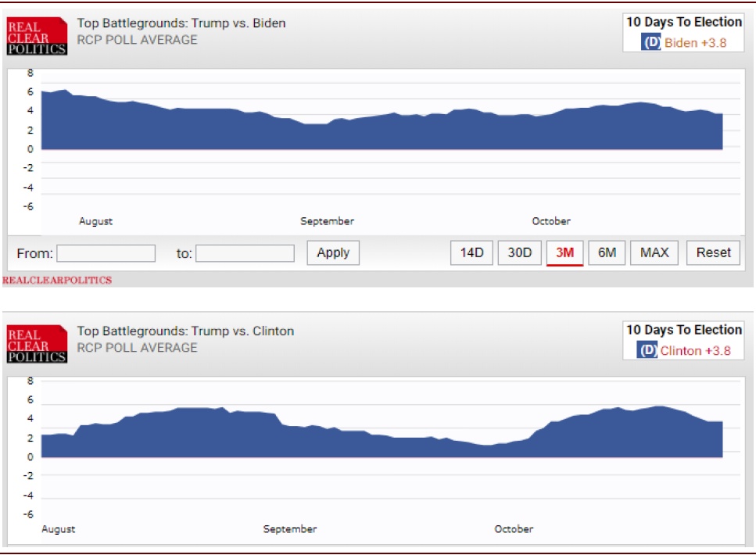Viewport: 756px width, 555px height.
Task: Switch to the 30D time range
Action: pyautogui.click(x=519, y=252)
